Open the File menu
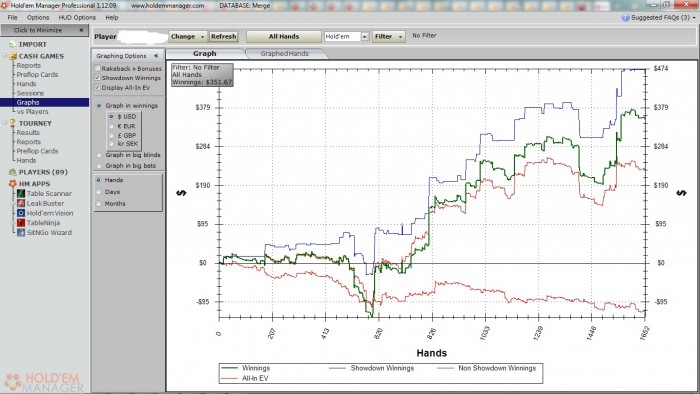 12,17
